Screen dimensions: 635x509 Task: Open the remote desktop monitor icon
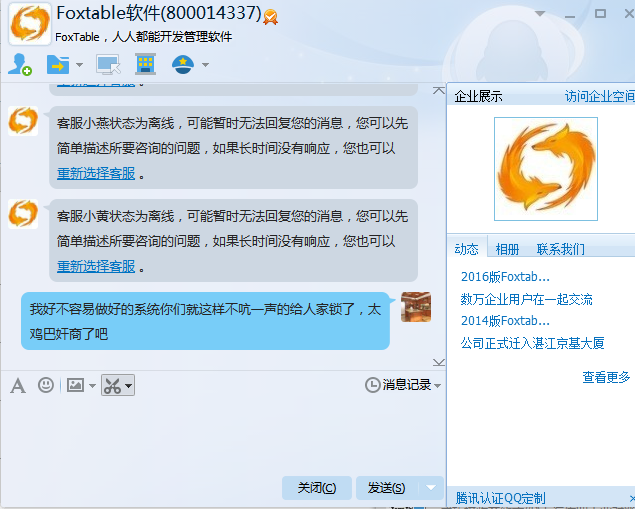tap(108, 64)
